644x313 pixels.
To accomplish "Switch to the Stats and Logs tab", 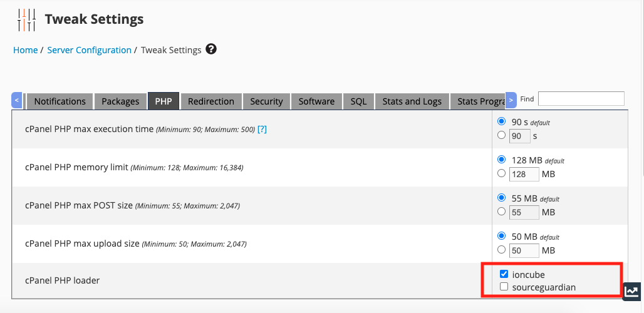I will tap(412, 101).
